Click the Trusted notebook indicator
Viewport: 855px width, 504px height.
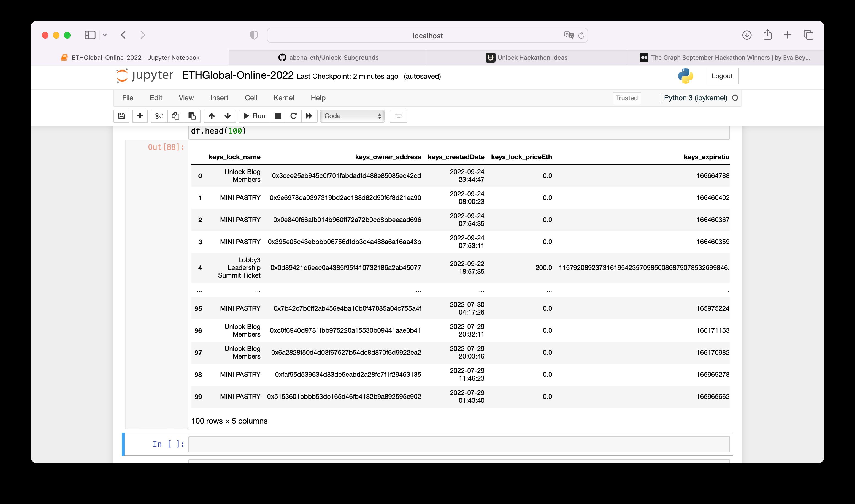pos(627,98)
